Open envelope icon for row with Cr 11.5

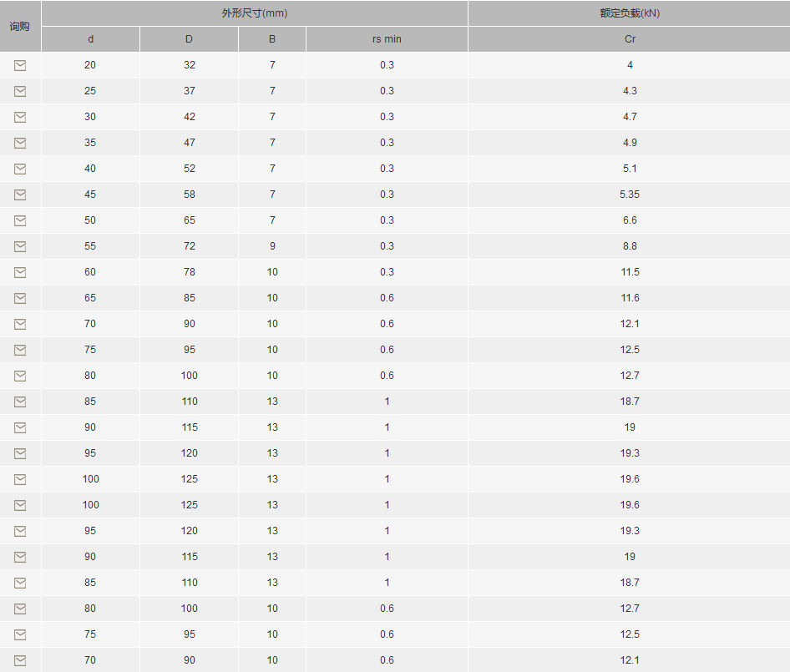coord(20,272)
